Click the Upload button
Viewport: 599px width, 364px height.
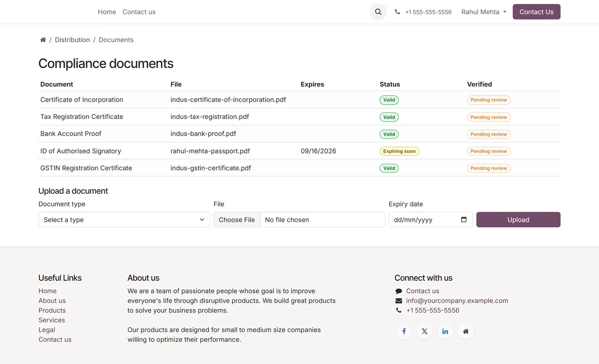click(518, 220)
